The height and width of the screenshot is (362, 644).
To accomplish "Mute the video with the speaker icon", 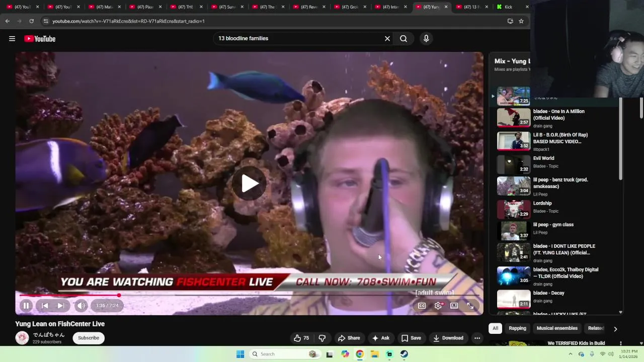I will click(81, 306).
